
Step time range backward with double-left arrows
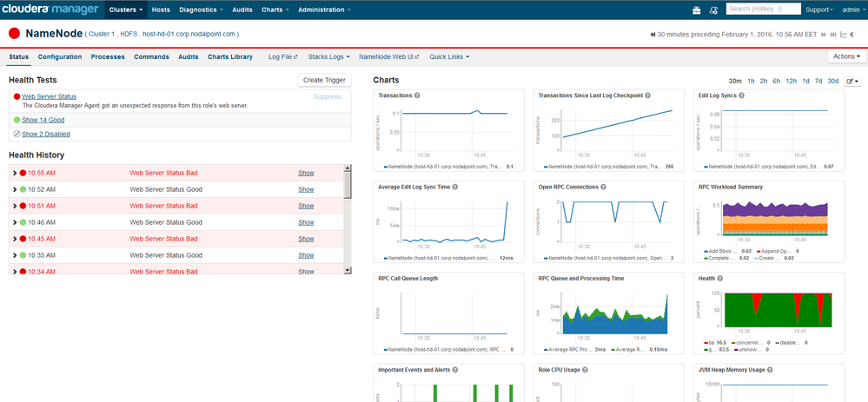653,35
